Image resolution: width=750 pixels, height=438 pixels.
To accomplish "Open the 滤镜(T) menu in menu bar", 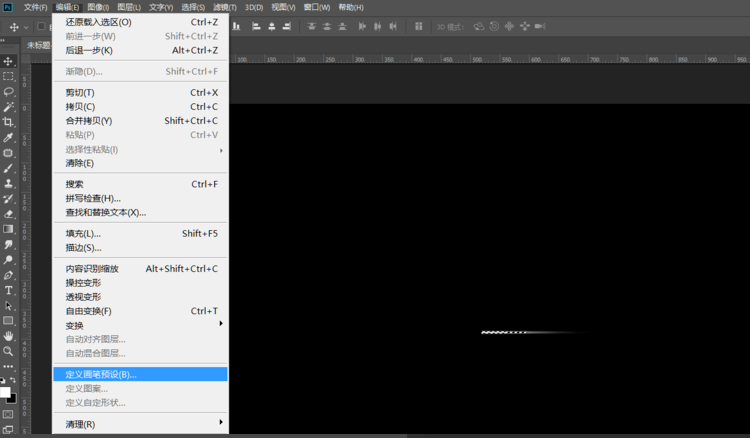I will click(225, 7).
